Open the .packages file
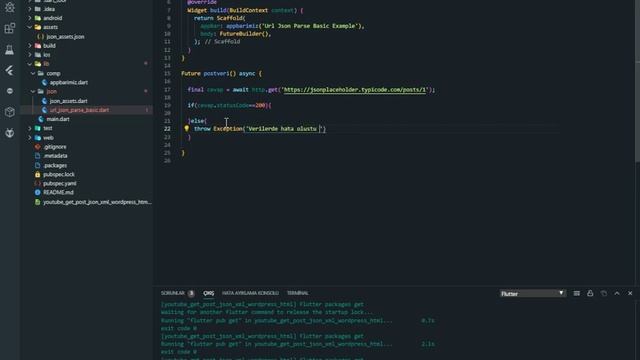This screenshot has height=360, width=640. coord(55,165)
